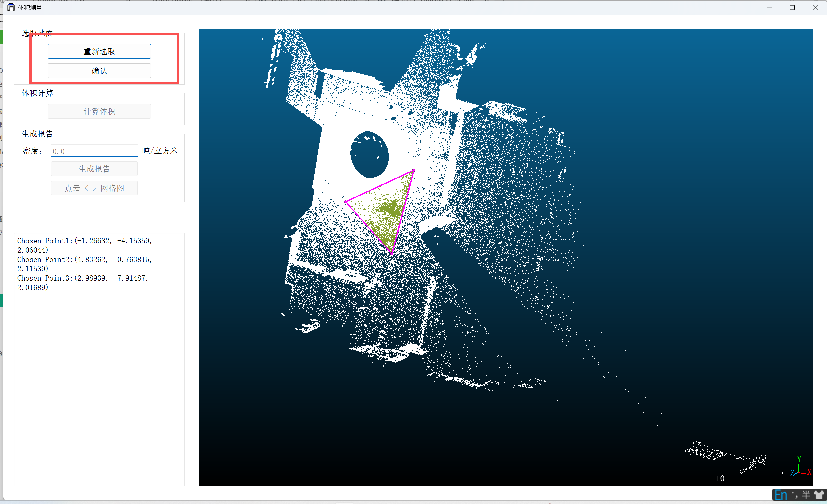
Task: Click the left vertex of magenta triangle
Action: (346, 202)
